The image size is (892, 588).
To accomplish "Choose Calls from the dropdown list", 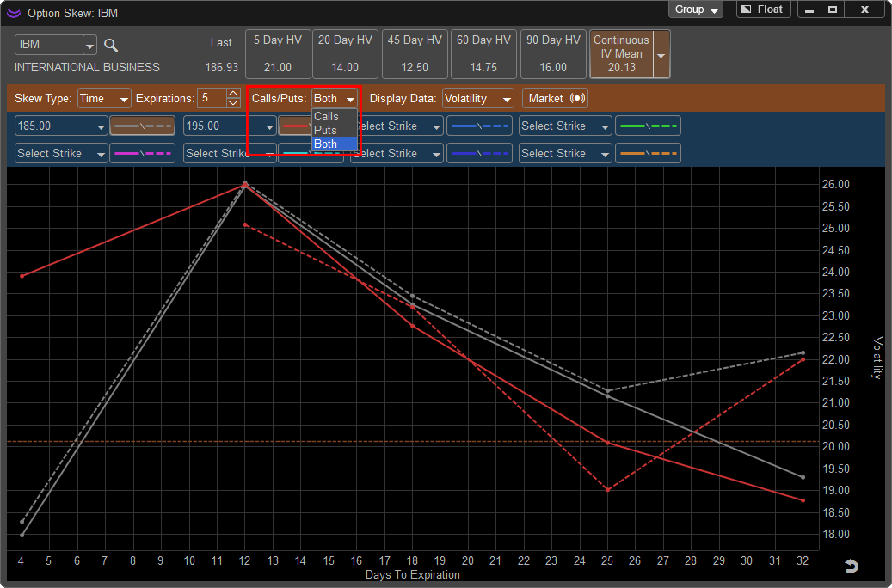I will (335, 116).
